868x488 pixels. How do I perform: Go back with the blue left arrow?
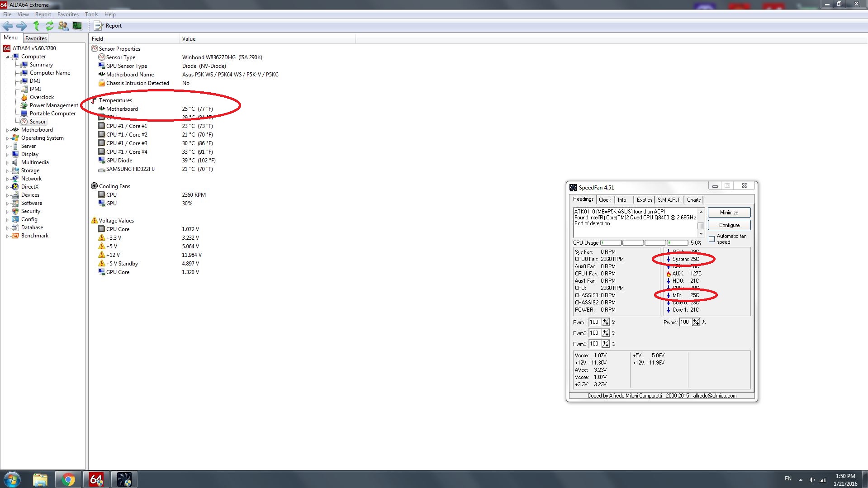click(x=8, y=26)
